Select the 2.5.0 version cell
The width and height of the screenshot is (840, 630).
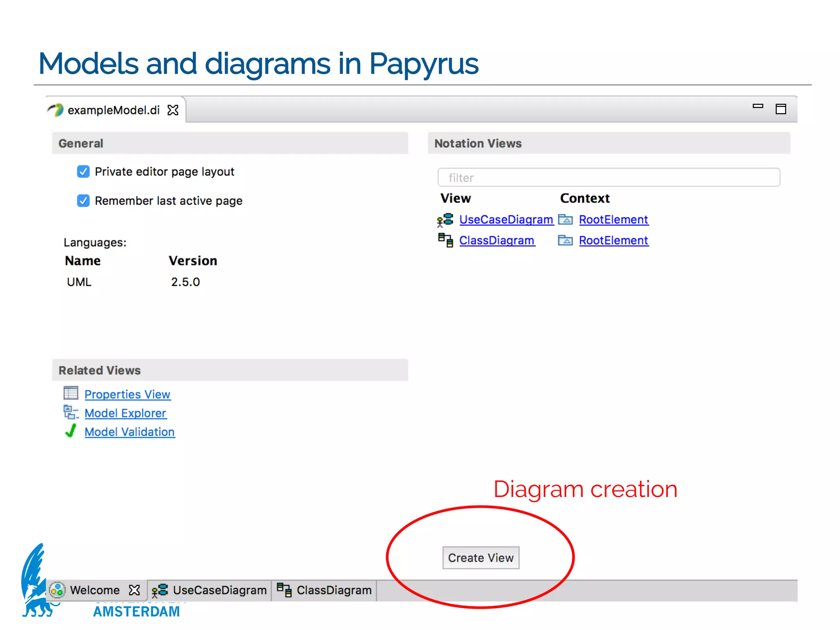[x=185, y=282]
